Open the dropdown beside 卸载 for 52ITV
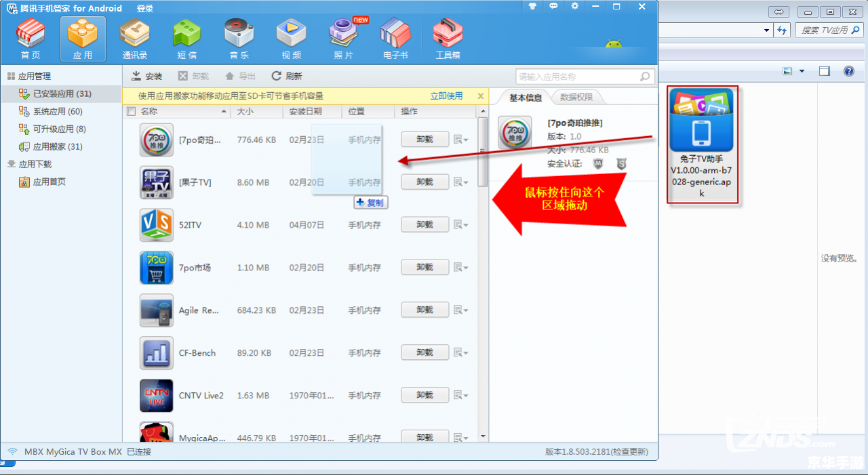Screen dimensions: 868x475 461,225
